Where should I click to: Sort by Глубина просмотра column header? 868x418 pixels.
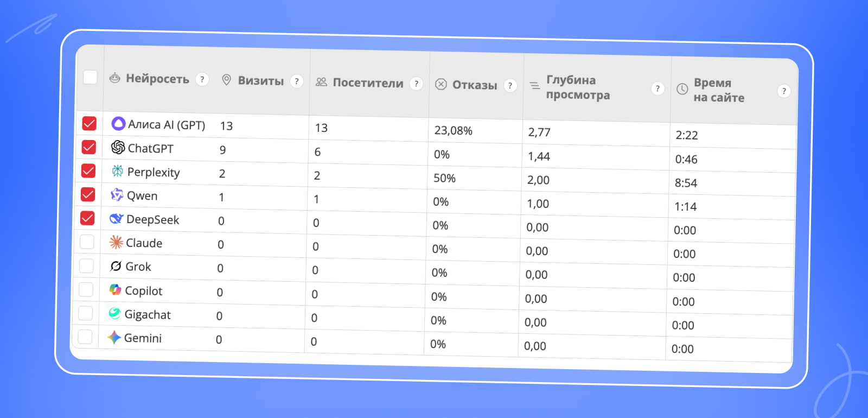click(x=577, y=87)
